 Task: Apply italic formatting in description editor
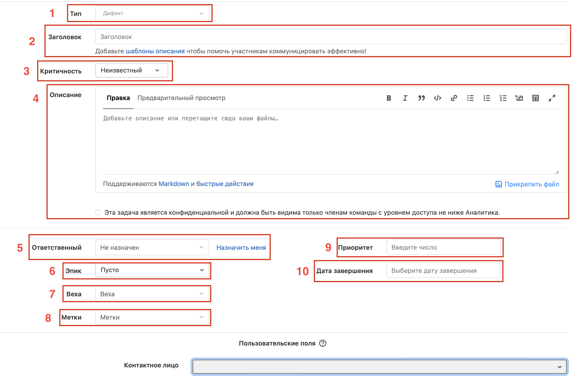click(405, 98)
